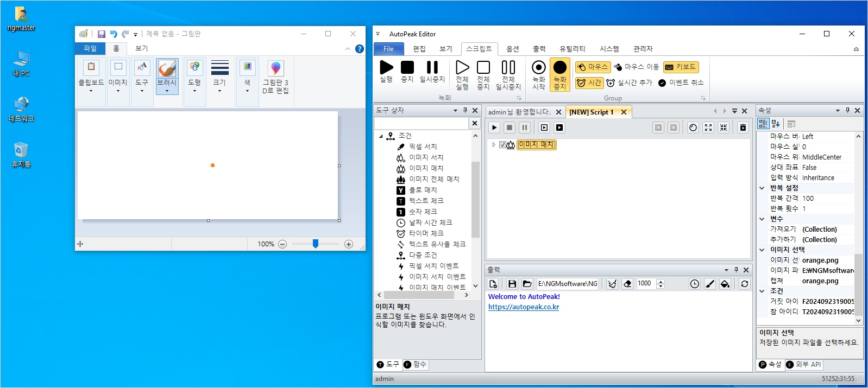Image resolution: width=868 pixels, height=388 pixels.
Task: Collapse the 조건 tree node in toolbox
Action: point(381,136)
